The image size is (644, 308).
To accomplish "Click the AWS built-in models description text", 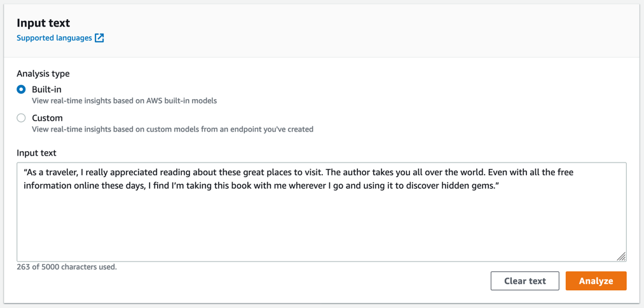I will tap(124, 101).
